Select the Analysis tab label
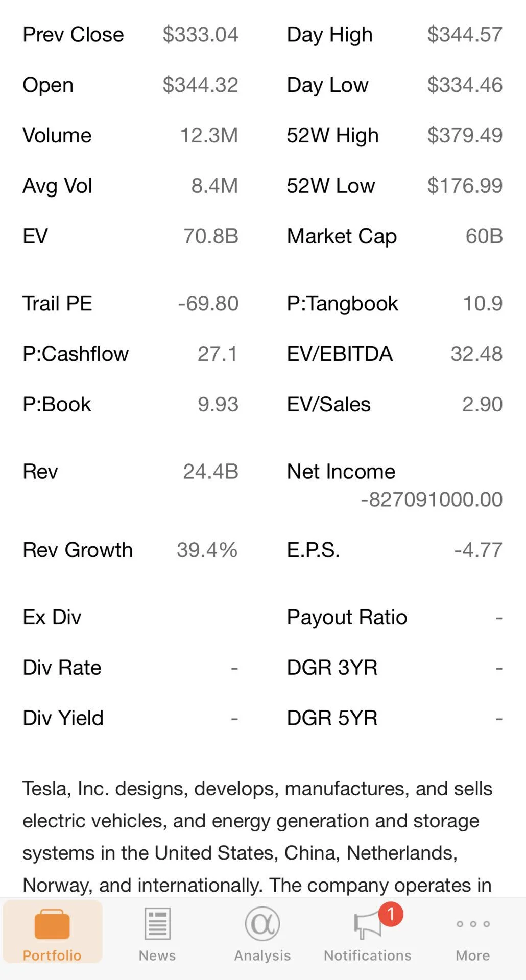Screen dimensions: 526x980 262,955
